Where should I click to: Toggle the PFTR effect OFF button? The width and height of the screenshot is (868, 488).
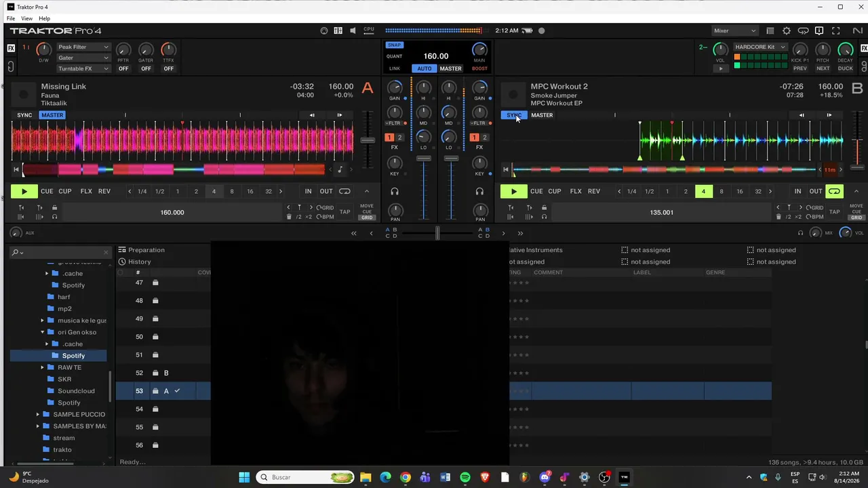coord(123,68)
